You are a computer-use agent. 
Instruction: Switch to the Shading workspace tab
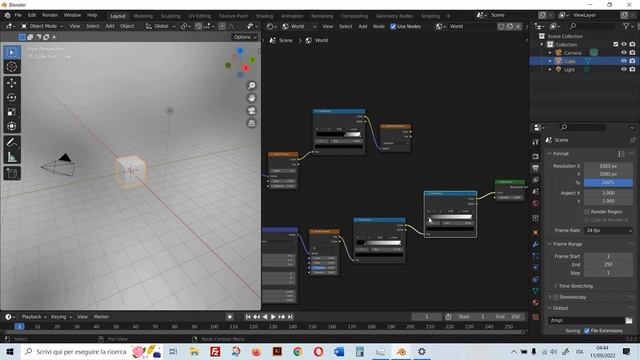click(x=264, y=16)
